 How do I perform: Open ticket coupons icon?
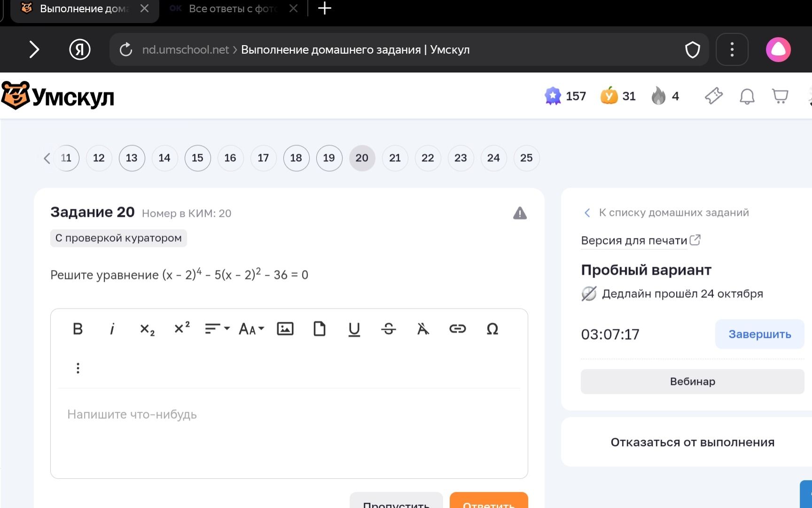point(714,96)
